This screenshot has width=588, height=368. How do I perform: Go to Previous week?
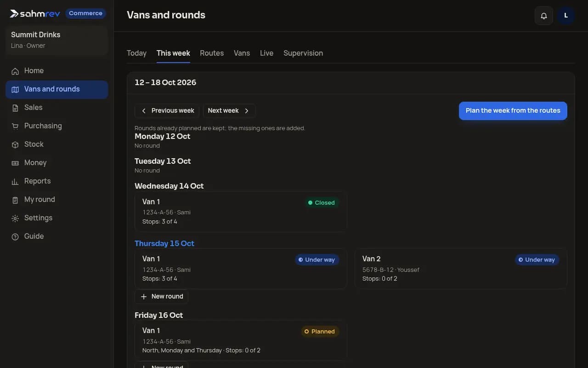point(167,111)
